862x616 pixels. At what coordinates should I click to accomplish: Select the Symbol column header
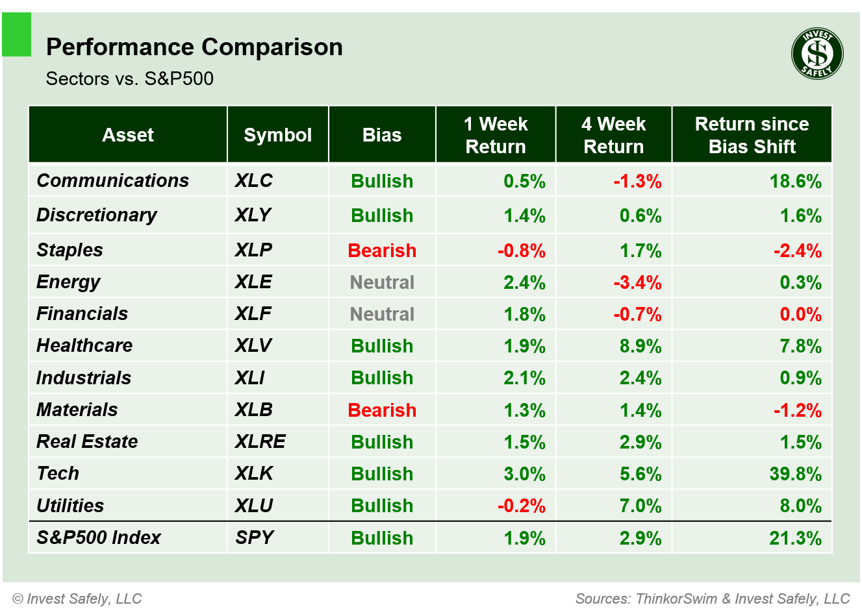(277, 135)
